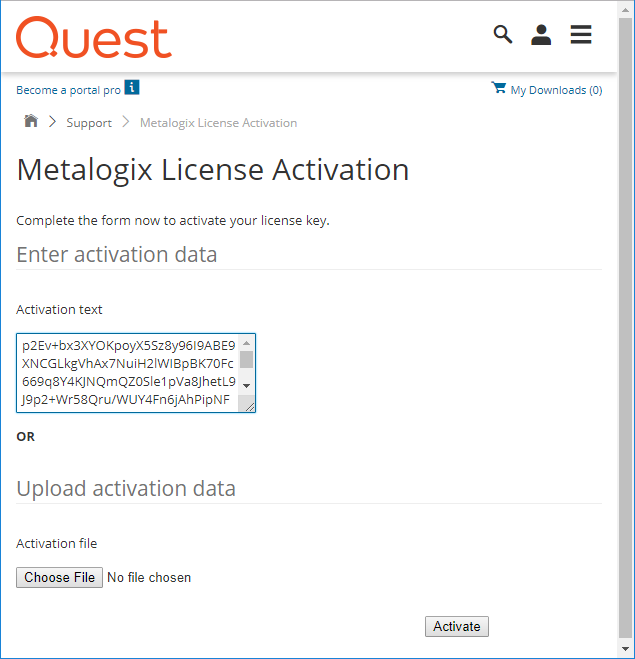
Task: Open the Support breadcrumb link
Action: click(x=89, y=123)
